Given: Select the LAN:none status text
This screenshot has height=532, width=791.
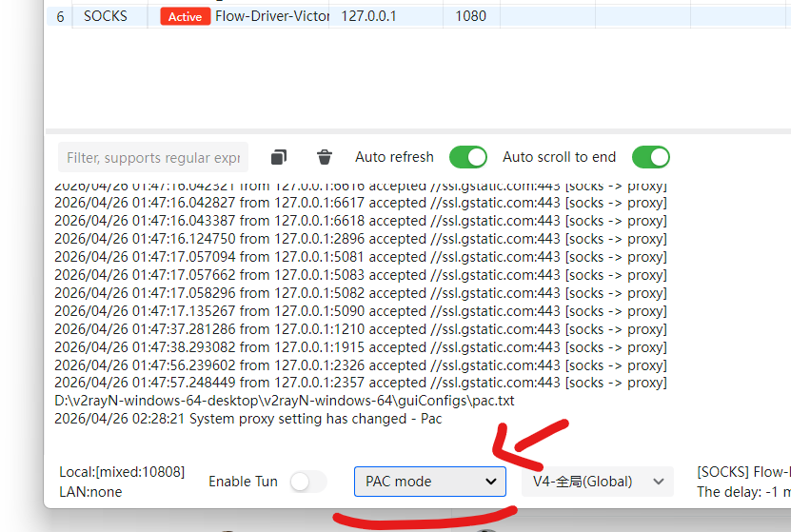Looking at the screenshot, I should (x=90, y=492).
